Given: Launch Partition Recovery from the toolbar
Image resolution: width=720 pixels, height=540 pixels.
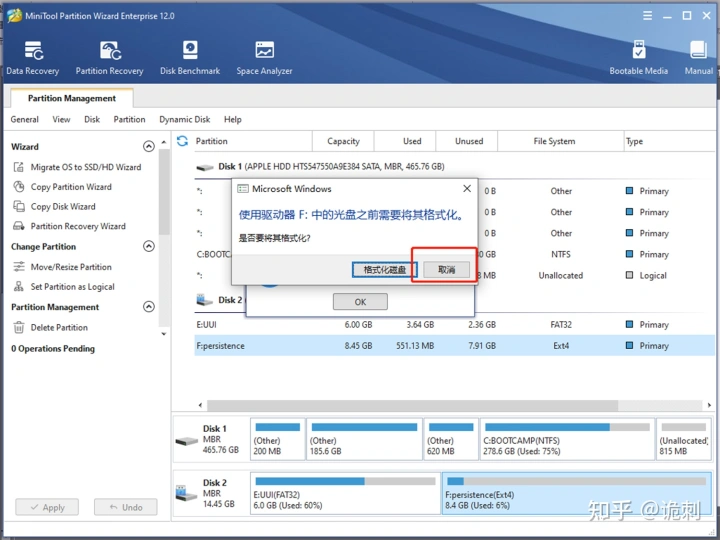Looking at the screenshot, I should (109, 58).
